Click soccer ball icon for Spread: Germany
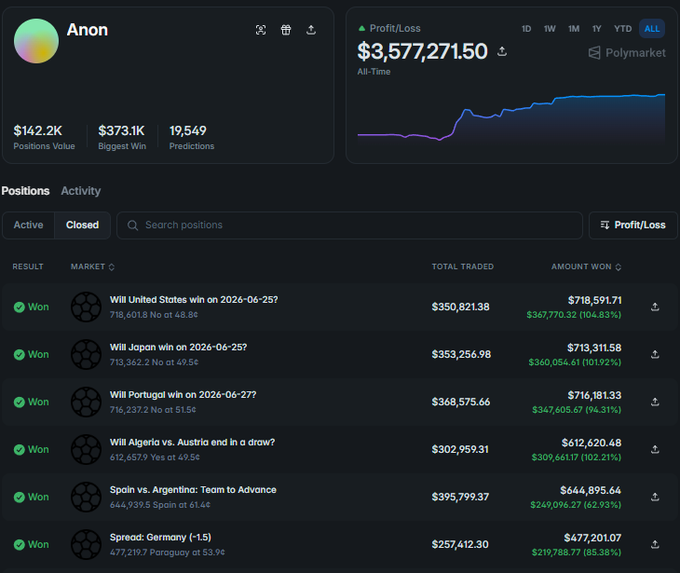 pos(86,544)
